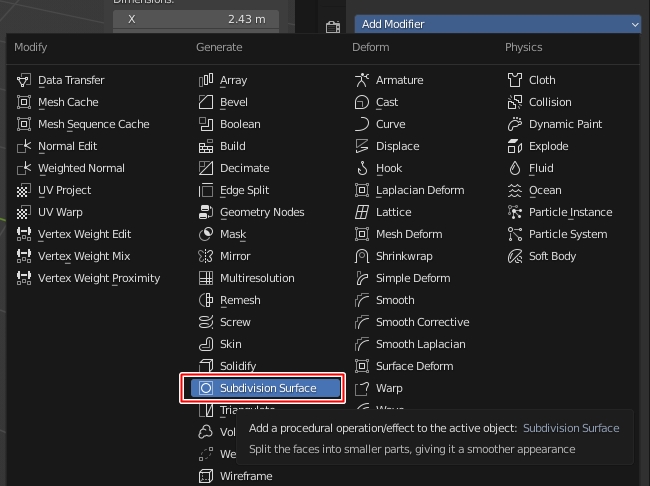Click the Normal Edit icon

(24, 146)
